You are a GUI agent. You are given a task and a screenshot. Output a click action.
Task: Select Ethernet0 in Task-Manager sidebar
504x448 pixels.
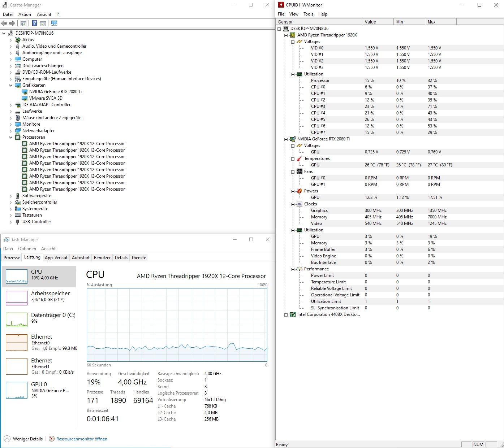pyautogui.click(x=39, y=342)
